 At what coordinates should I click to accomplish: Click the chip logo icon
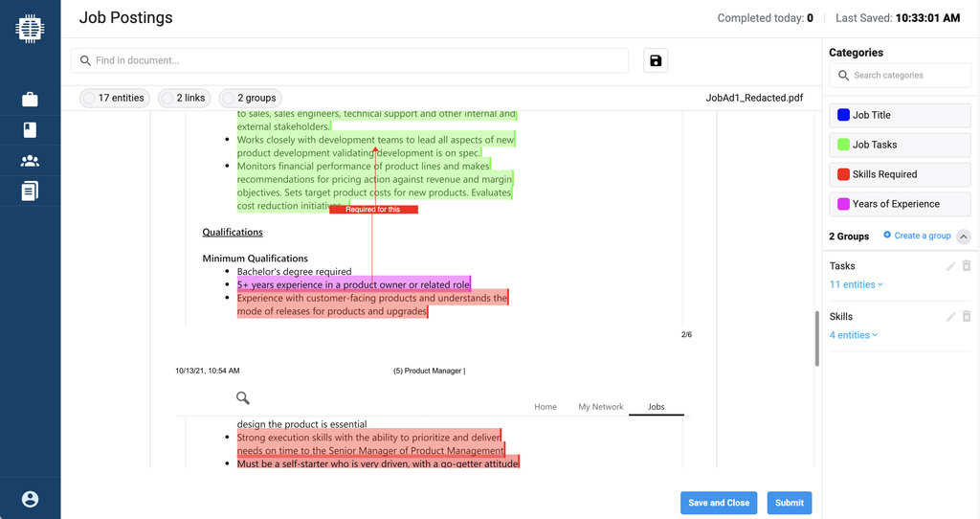tap(30, 28)
